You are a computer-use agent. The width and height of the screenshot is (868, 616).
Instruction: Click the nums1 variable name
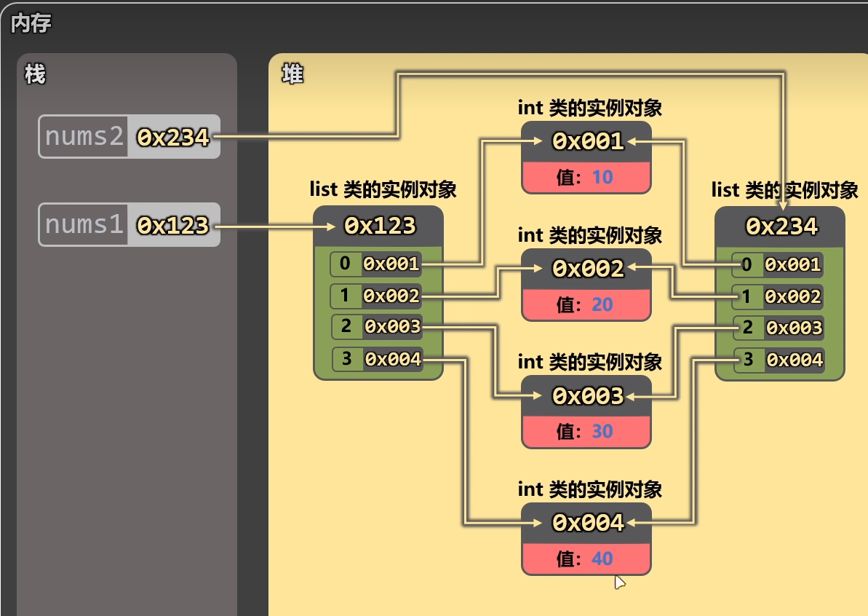tap(84, 225)
